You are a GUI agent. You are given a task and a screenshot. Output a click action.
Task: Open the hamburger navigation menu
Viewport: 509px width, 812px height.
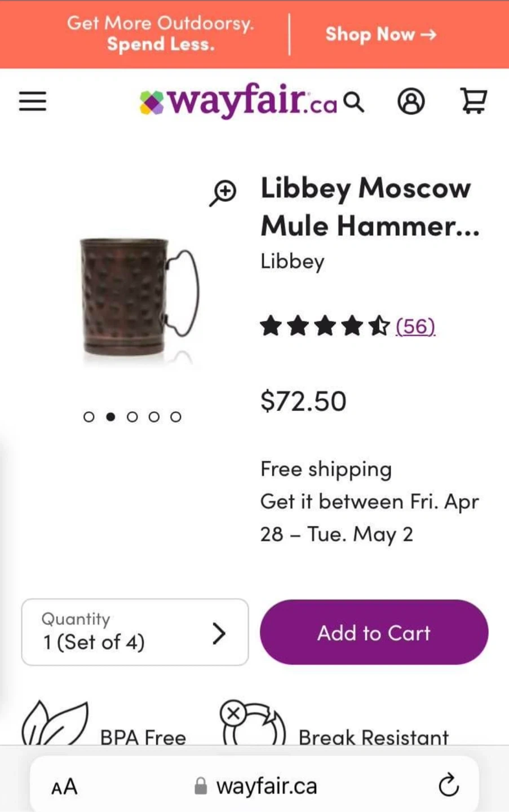[x=33, y=101]
